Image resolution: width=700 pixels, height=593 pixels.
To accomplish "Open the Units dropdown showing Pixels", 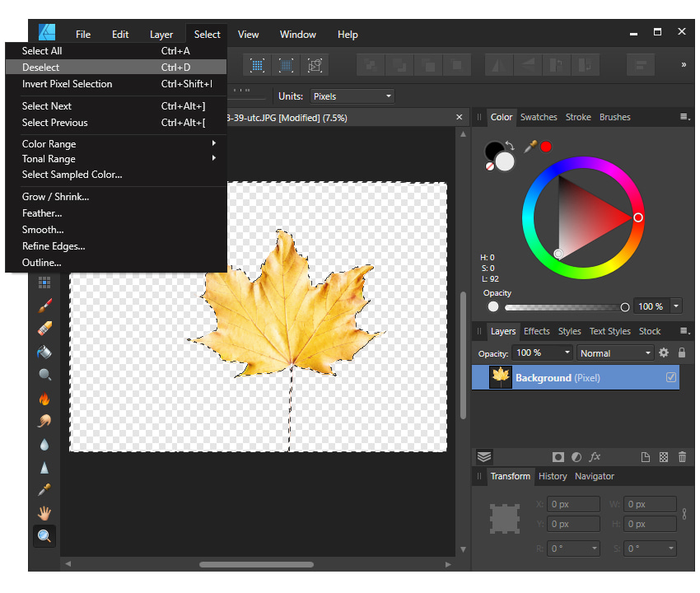I will click(352, 96).
